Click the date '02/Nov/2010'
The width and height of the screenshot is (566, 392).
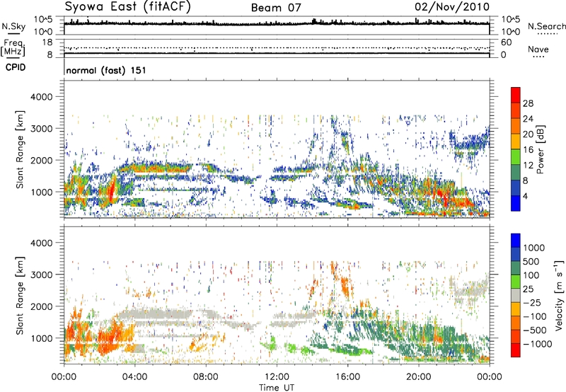pyautogui.click(x=452, y=7)
